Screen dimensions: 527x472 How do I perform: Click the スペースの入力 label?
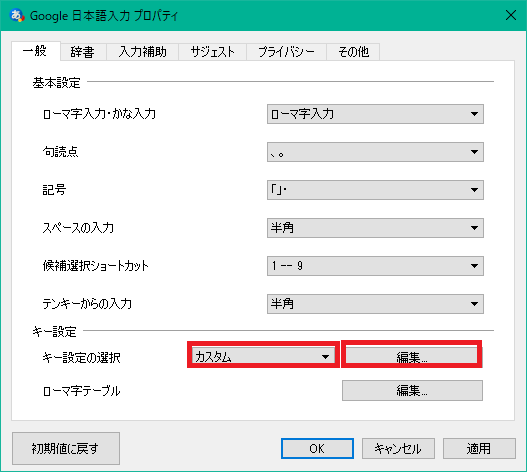[78, 228]
